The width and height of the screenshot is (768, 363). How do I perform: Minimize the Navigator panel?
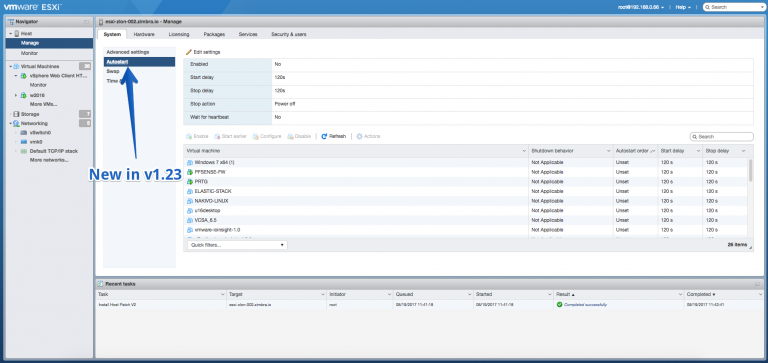[x=87, y=22]
